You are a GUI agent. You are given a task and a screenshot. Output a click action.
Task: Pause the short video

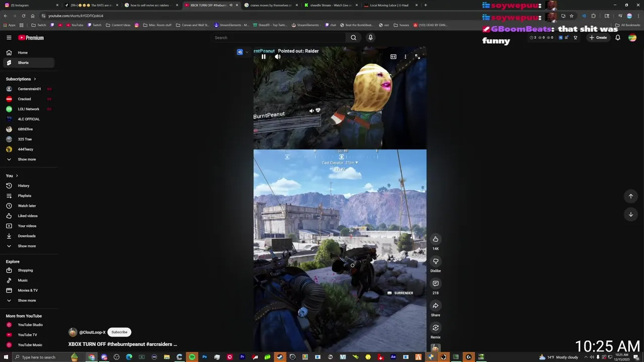(x=264, y=57)
